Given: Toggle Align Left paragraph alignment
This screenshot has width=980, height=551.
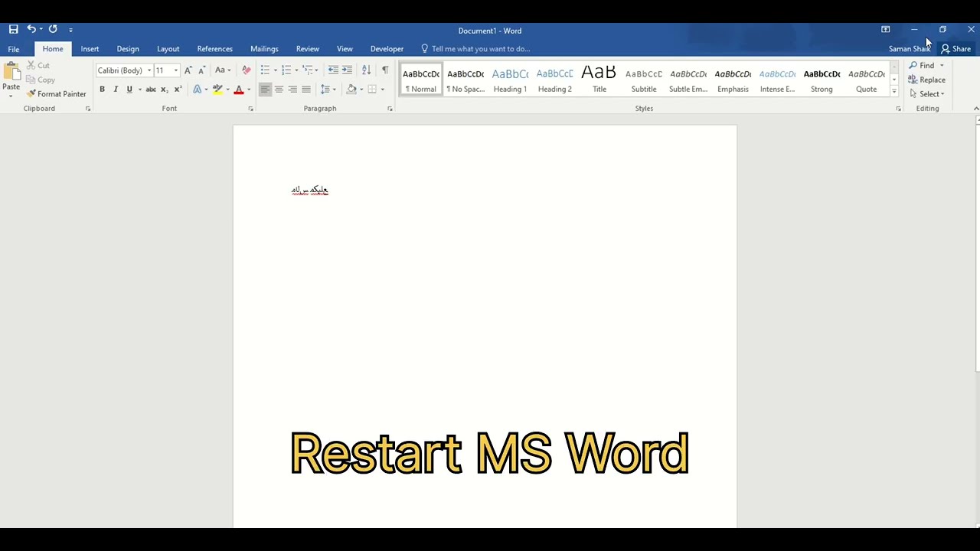Looking at the screenshot, I should click(x=265, y=90).
